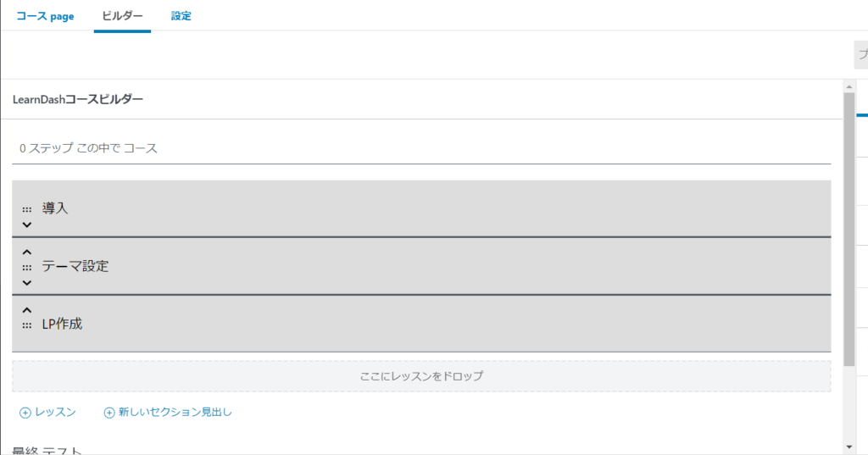Move 導入 section down with chevron
The image size is (868, 455).
coord(26,225)
